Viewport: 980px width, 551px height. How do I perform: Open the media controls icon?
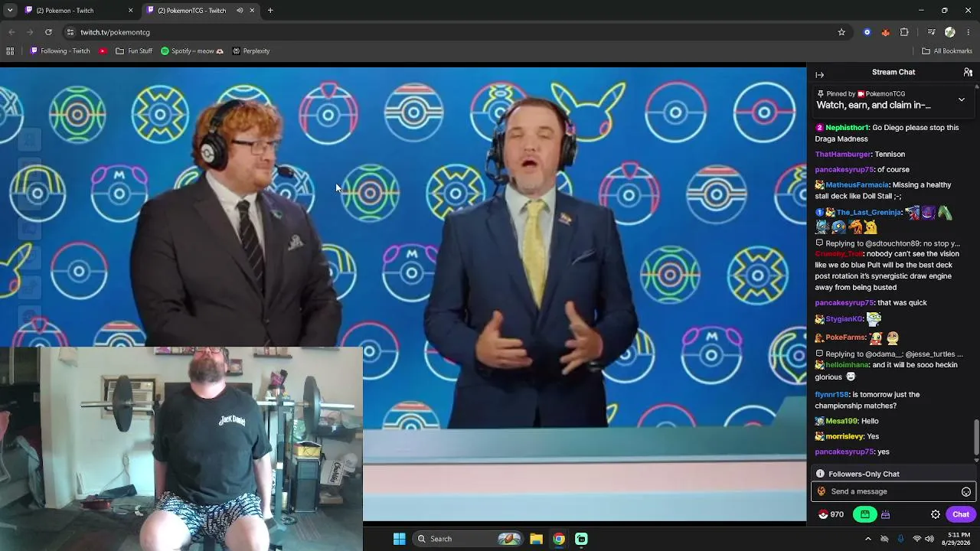[x=931, y=32]
